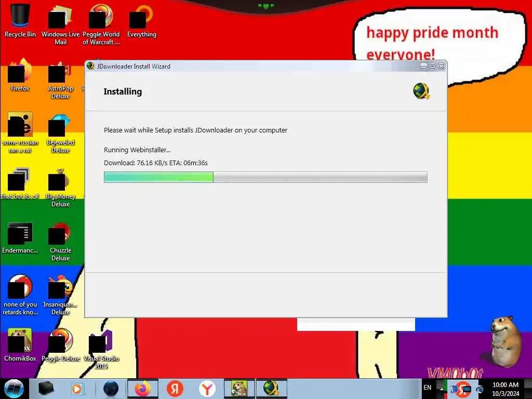
Task: Click the installation progress bar
Action: 265,177
